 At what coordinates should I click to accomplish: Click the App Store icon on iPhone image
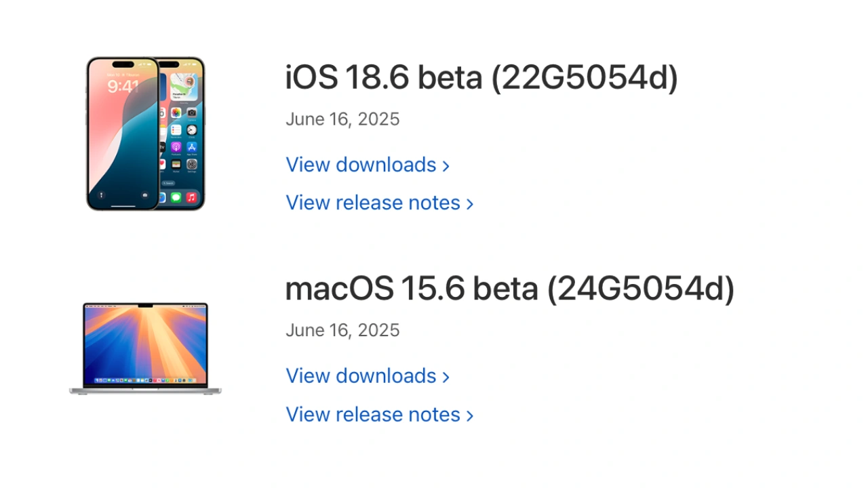[192, 147]
